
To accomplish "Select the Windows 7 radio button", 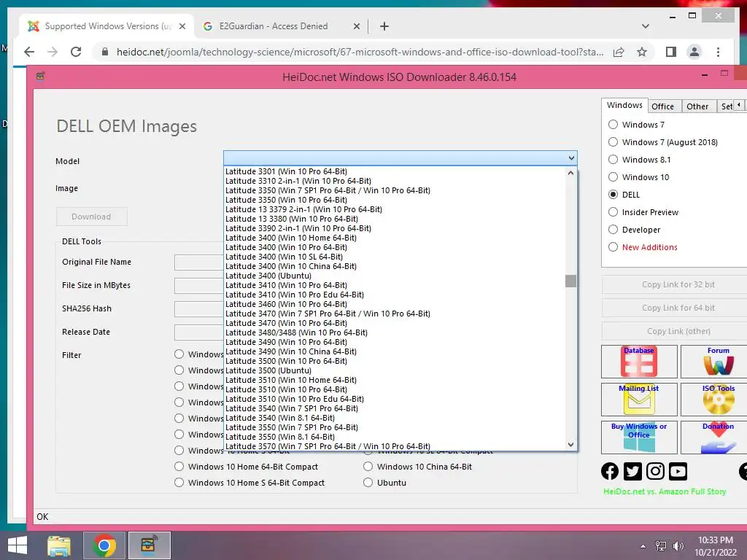I will [613, 124].
